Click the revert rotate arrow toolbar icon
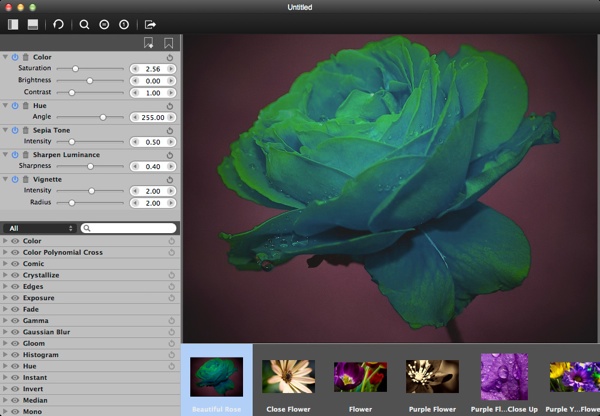 pyautogui.click(x=58, y=24)
